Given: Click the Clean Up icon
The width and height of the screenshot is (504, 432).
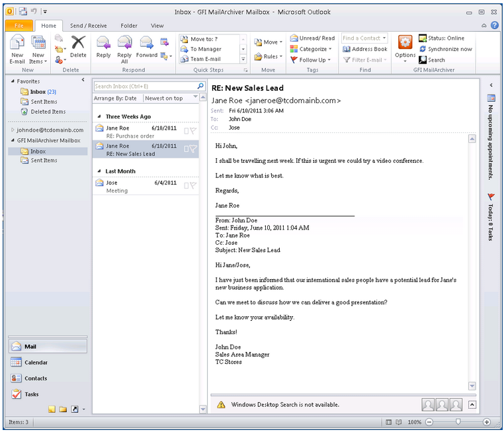Looking at the screenshot, I should click(x=60, y=49).
